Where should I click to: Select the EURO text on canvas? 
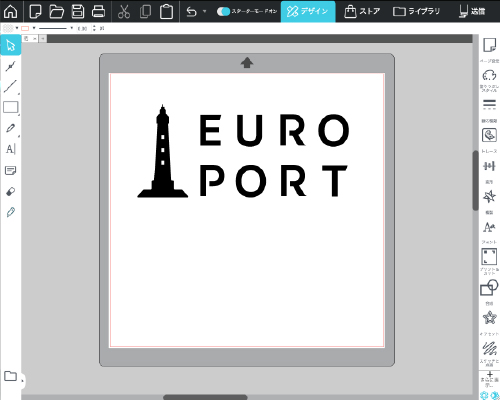[x=274, y=130]
